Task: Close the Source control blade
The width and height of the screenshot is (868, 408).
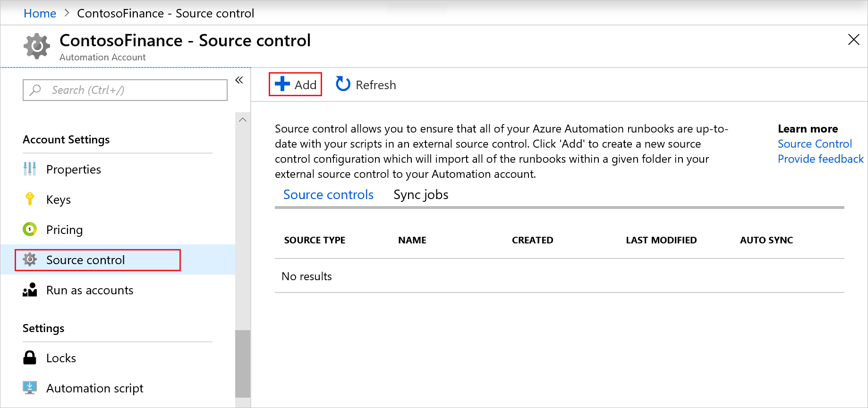Action: tap(853, 40)
